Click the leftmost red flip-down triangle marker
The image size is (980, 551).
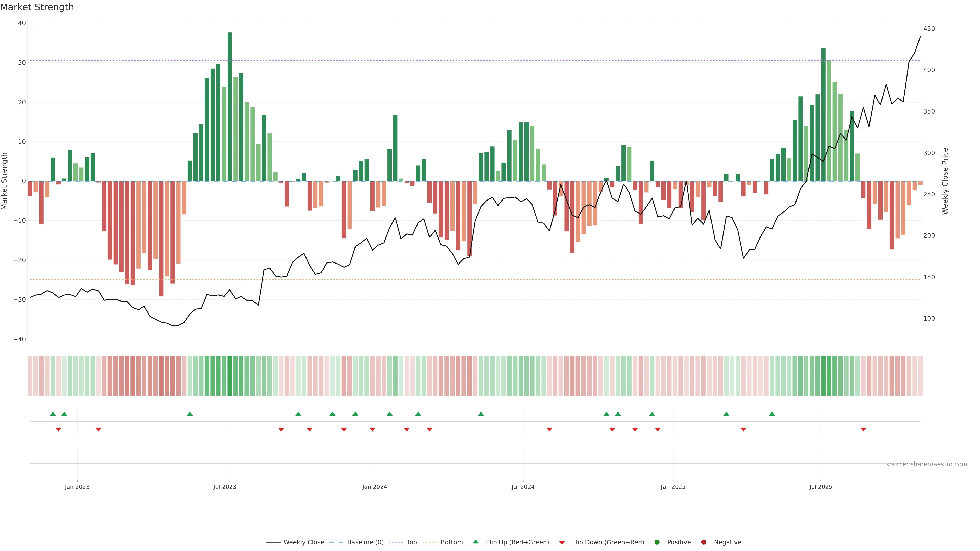59,429
